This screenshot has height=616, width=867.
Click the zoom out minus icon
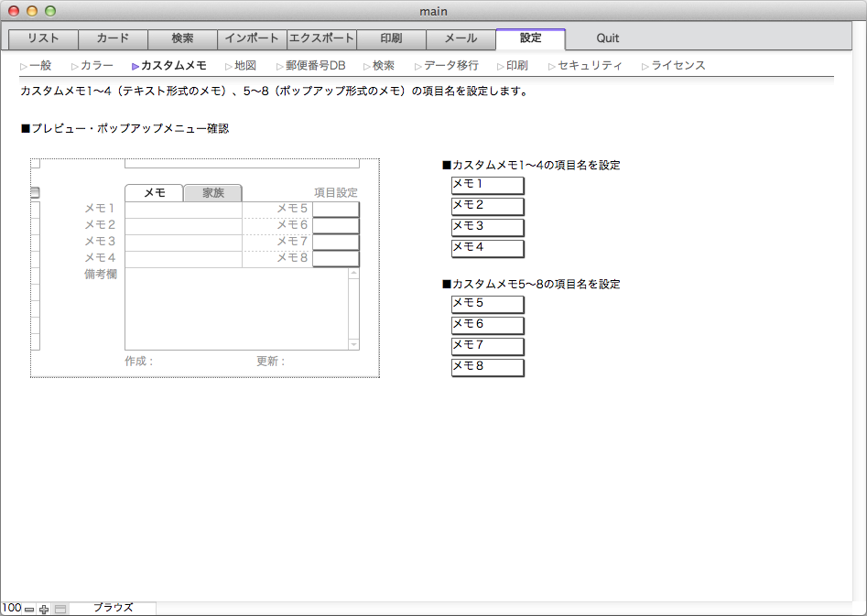pyautogui.click(x=29, y=609)
